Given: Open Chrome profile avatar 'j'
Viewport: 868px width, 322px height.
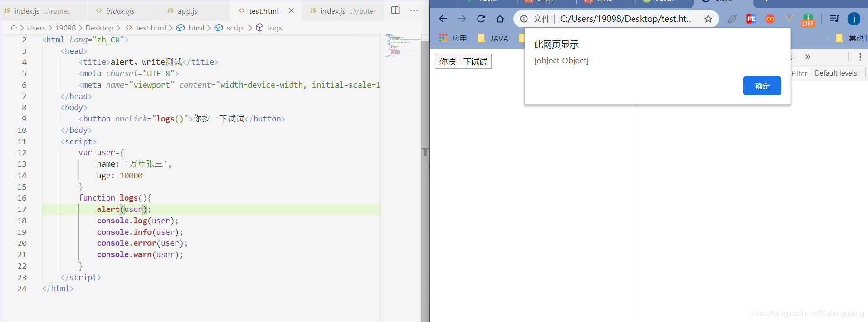Looking at the screenshot, I should click(x=854, y=19).
